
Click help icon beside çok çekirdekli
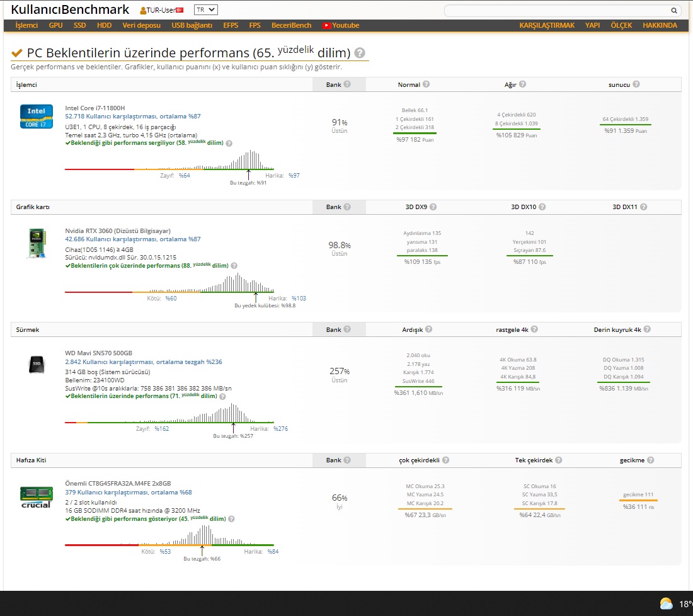coord(445,460)
